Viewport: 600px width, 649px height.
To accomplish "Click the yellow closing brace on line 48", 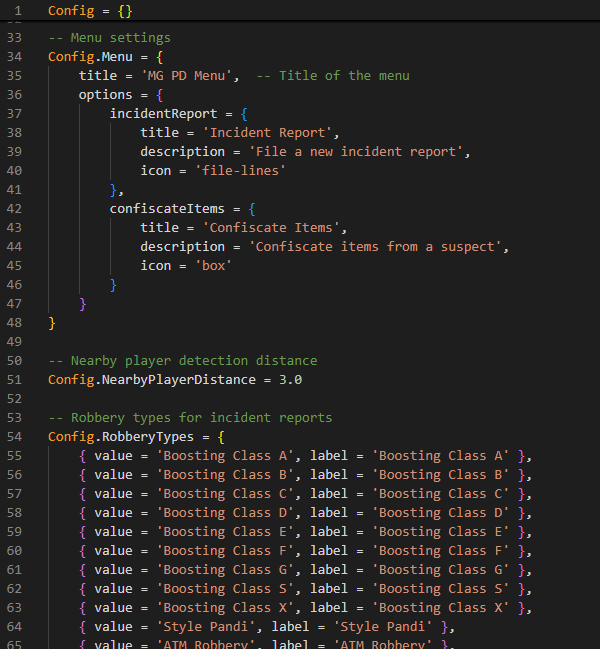I will pos(52,323).
